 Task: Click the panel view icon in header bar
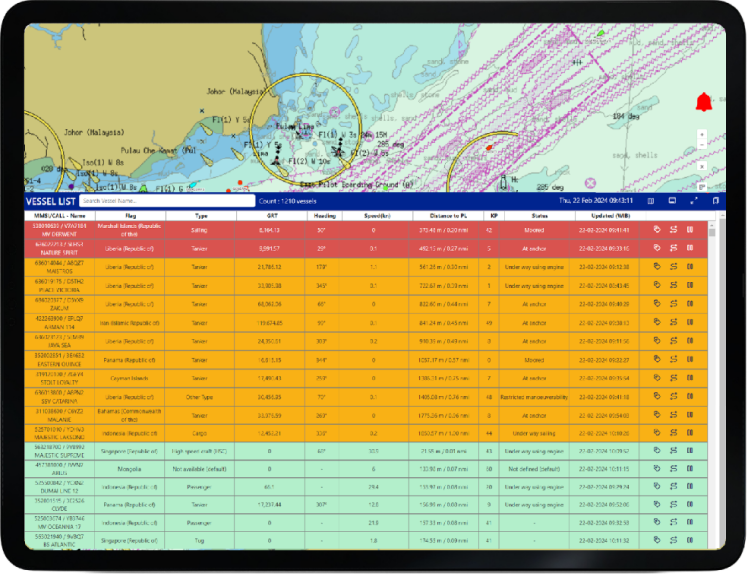[x=673, y=201]
